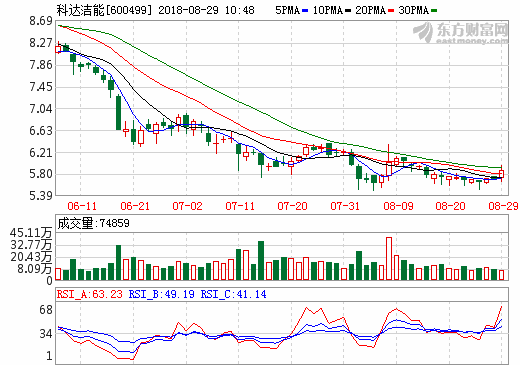The height and width of the screenshot is (365, 520).
Task: Click the 06-11 date label
Action: (82, 206)
